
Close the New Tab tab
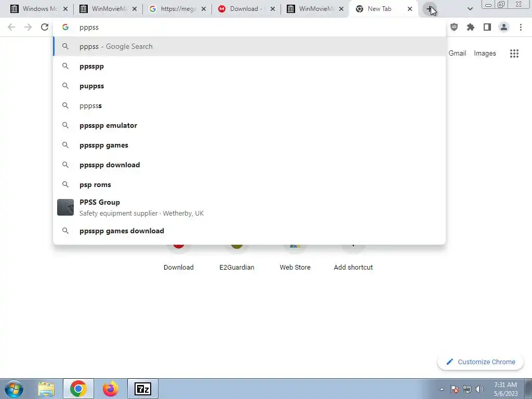point(409,9)
